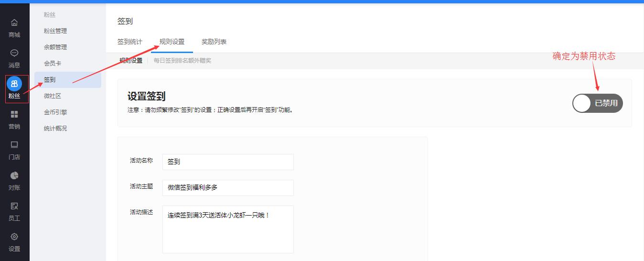Click the 活动描述 text area
Viewport: 644px width, 261px height.
pyautogui.click(x=228, y=229)
